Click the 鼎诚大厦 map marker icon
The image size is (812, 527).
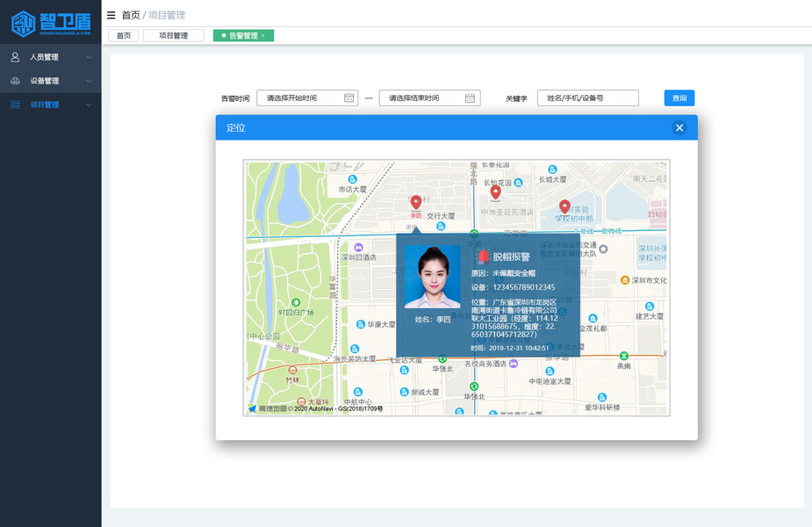click(405, 392)
